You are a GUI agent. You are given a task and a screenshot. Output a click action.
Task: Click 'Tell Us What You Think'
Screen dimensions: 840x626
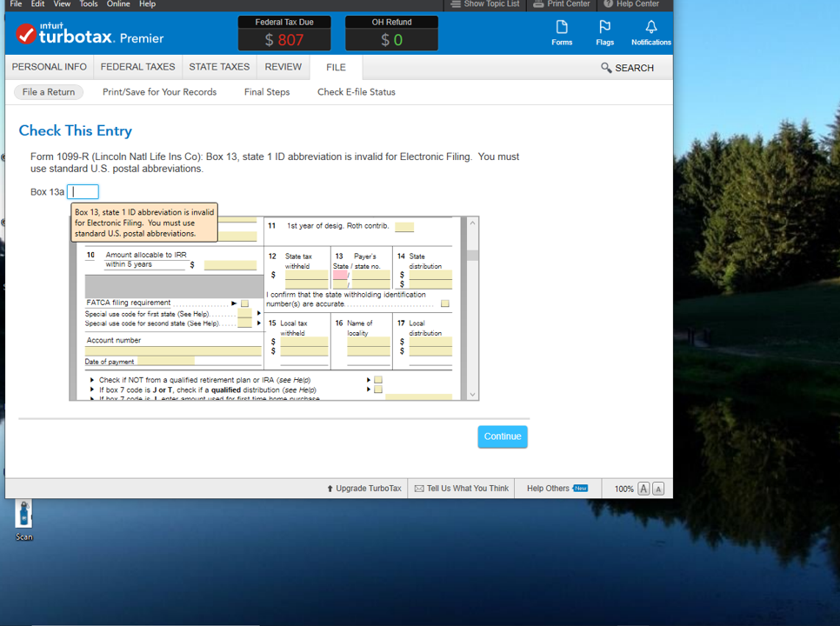[461, 489]
